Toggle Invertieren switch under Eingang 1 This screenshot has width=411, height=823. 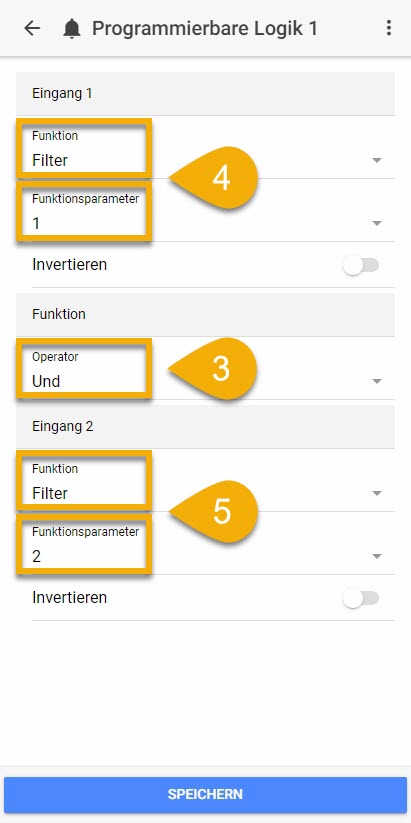click(x=361, y=265)
